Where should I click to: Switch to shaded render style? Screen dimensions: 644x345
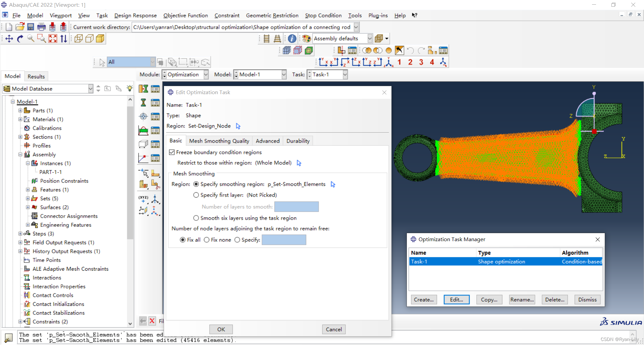pos(100,39)
